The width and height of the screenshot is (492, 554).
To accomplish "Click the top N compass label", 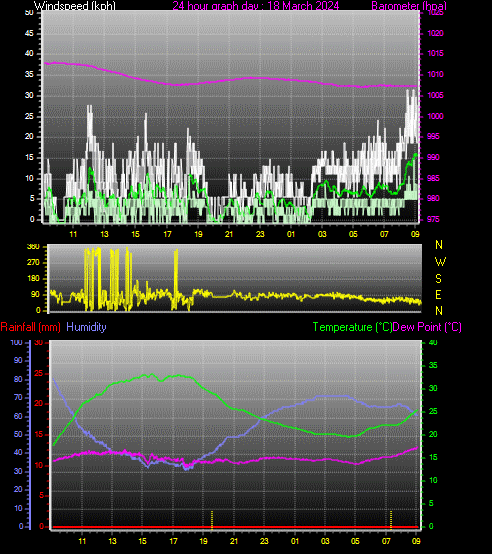I will click(439, 244).
